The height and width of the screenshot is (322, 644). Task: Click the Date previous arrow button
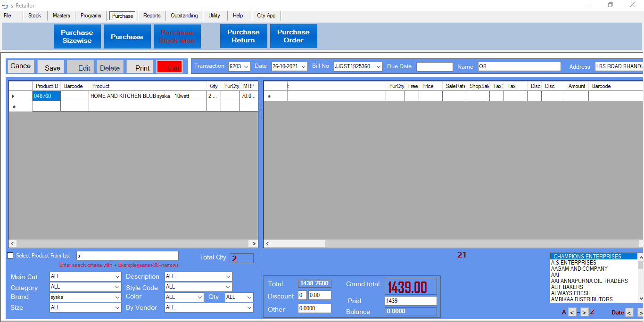629,313
